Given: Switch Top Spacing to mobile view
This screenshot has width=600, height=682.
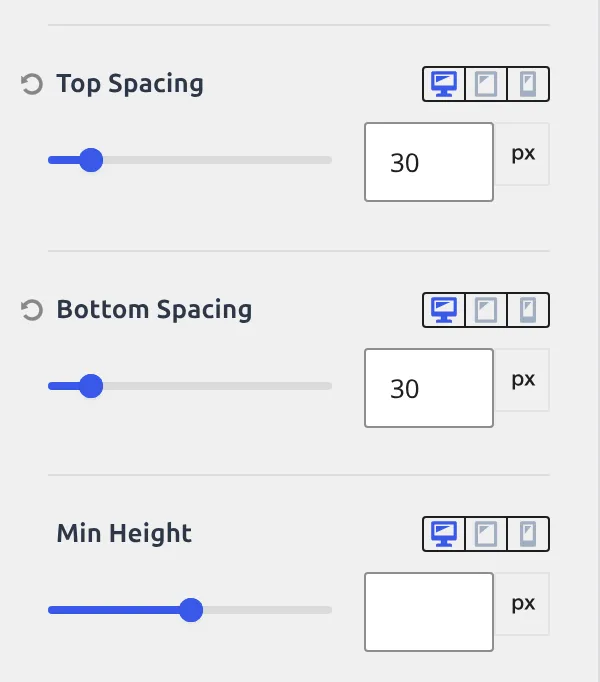Looking at the screenshot, I should coord(528,84).
